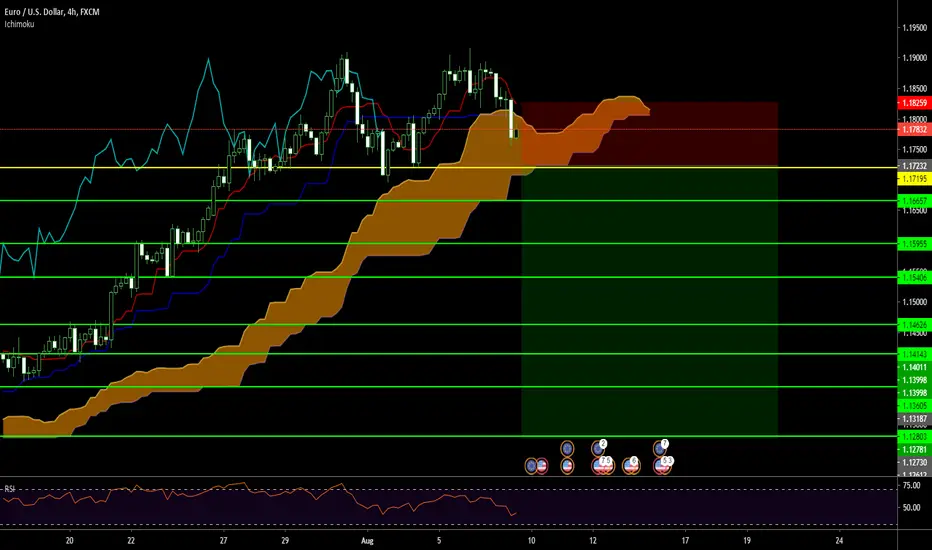Click the current price label 1.17832
This screenshot has height=550, width=932.
(x=914, y=129)
